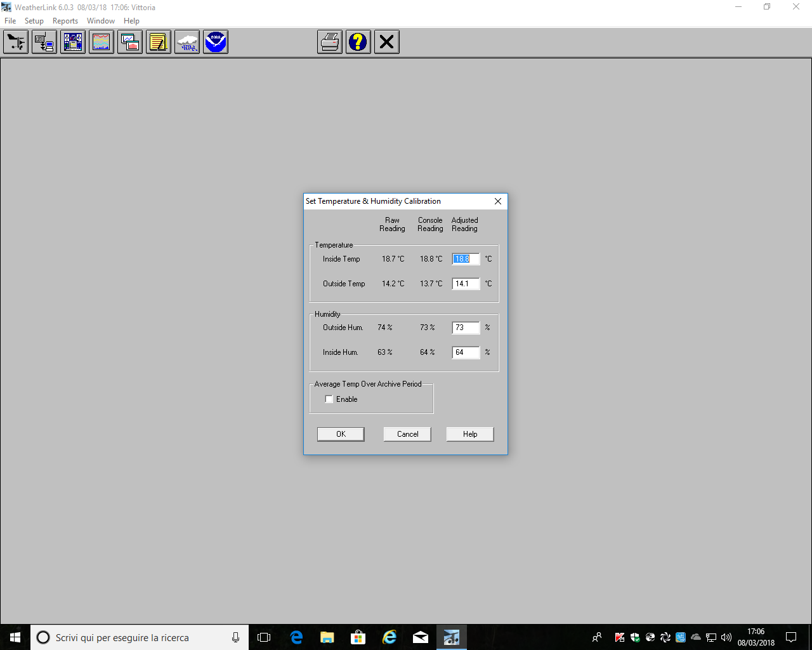Viewport: 812px width, 650px height.
Task: Click the Inside Temp adjusted reading field
Action: [x=466, y=259]
